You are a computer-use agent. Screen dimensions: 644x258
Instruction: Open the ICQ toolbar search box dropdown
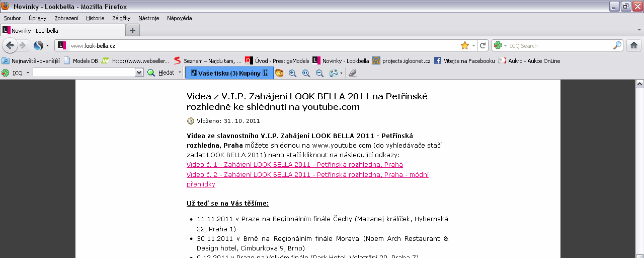tap(139, 73)
